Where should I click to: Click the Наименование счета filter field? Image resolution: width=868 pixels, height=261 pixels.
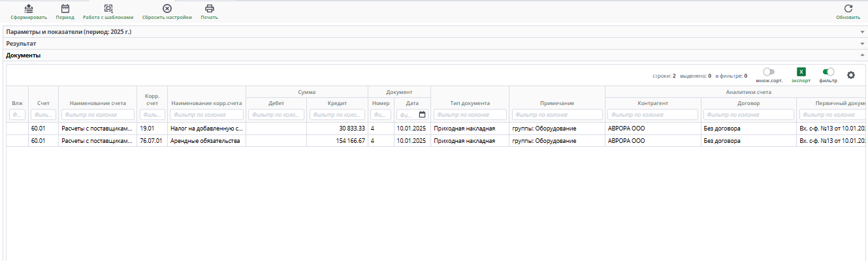tap(97, 115)
